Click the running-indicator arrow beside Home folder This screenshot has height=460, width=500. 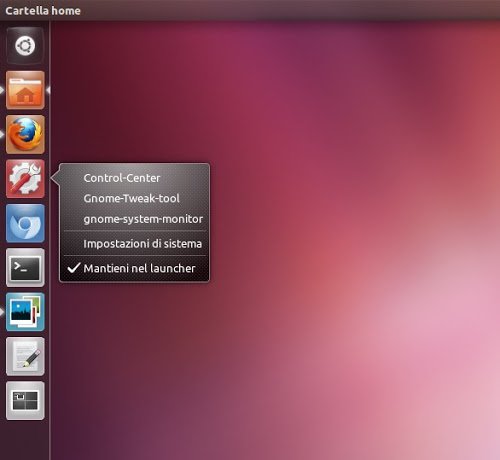pos(2,90)
